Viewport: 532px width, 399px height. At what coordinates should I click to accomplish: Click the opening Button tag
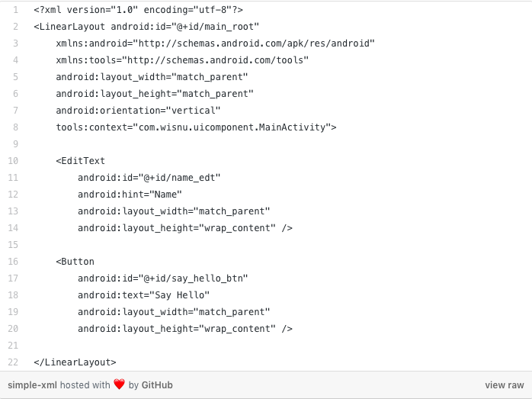[75, 262]
